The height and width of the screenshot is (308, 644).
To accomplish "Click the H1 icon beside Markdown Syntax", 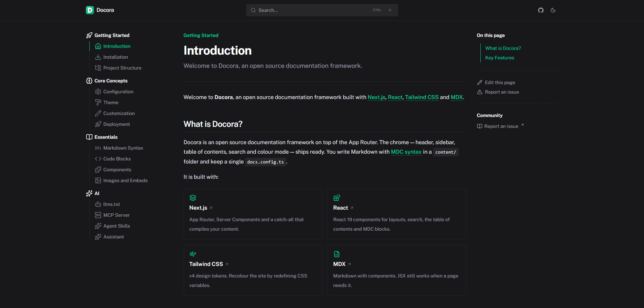I will point(98,148).
